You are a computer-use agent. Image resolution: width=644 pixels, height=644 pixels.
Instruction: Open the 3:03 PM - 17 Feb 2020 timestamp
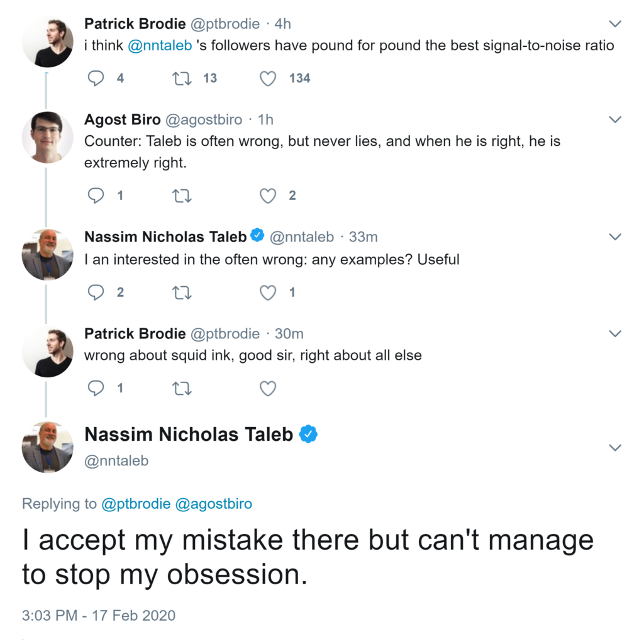[99, 615]
